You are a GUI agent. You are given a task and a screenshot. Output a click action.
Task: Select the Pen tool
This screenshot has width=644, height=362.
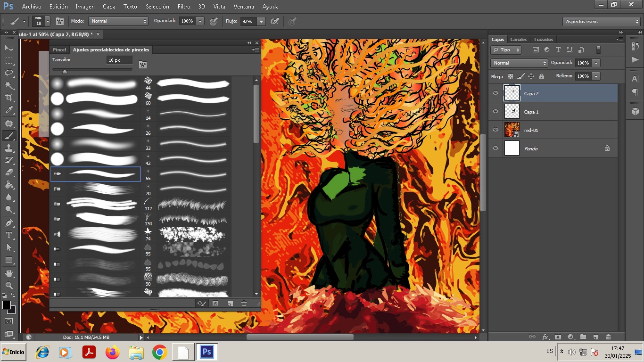point(9,222)
